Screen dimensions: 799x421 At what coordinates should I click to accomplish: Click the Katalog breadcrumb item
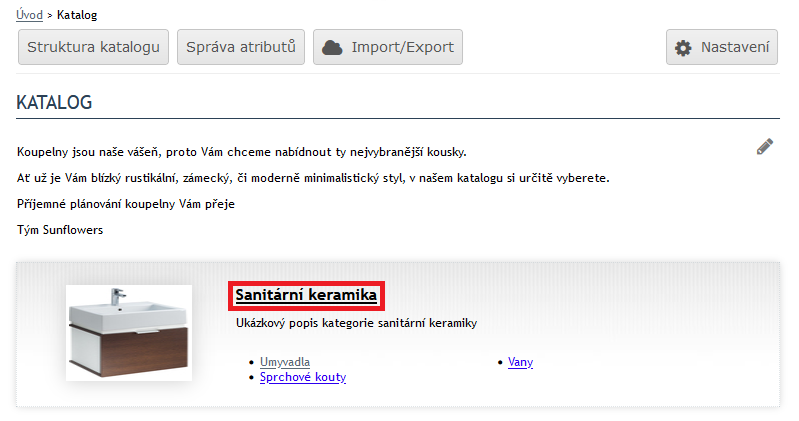[x=77, y=15]
